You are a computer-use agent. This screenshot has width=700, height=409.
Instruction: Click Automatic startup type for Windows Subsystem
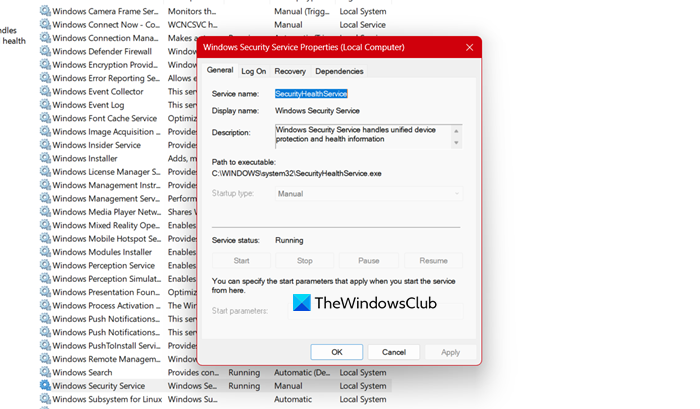(293, 399)
